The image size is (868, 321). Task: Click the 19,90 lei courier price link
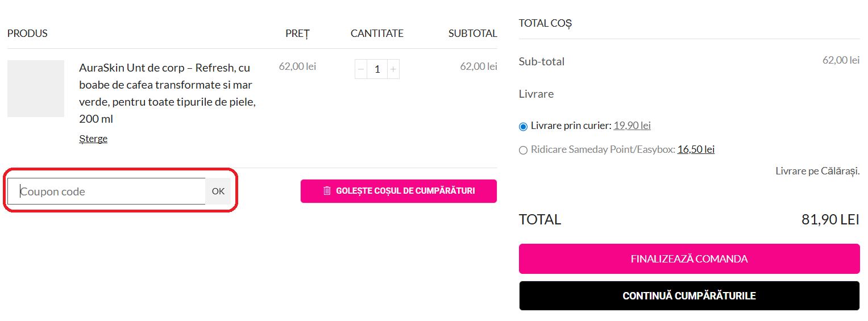(632, 126)
